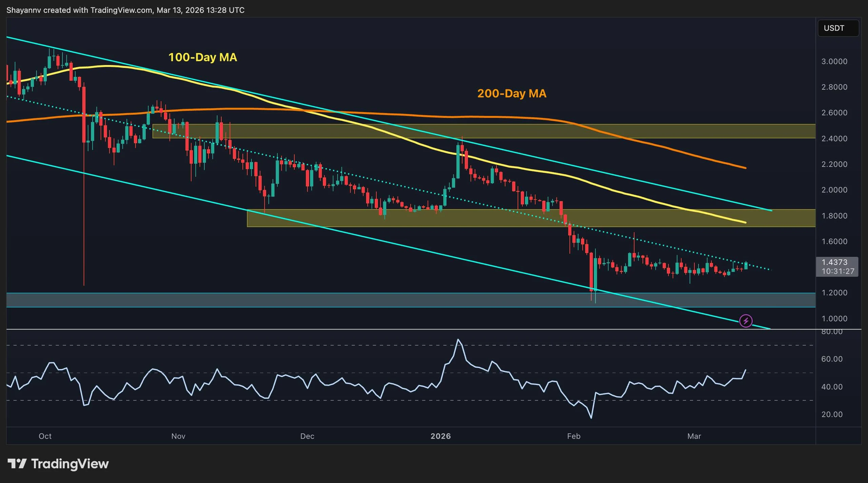This screenshot has width=868, height=483.
Task: Open the time axis settings via 2026 label
Action: click(x=441, y=437)
